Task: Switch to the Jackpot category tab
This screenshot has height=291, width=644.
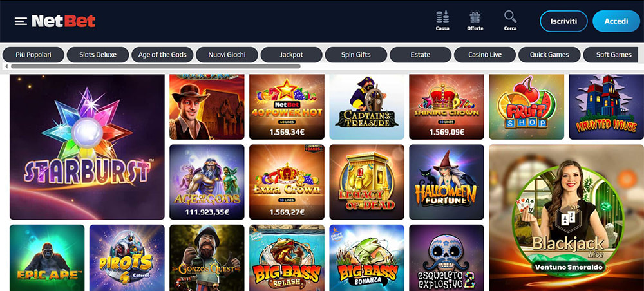Action: [291, 55]
